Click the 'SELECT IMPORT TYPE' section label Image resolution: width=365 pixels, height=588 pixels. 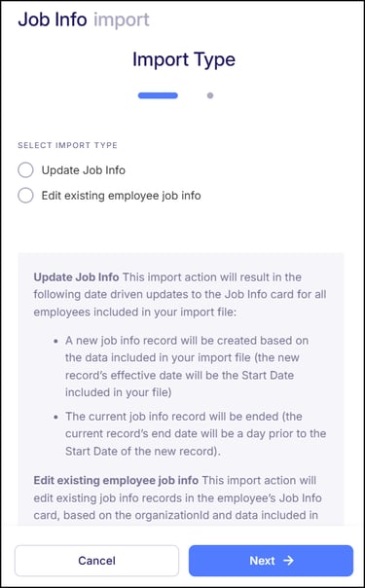coord(67,145)
